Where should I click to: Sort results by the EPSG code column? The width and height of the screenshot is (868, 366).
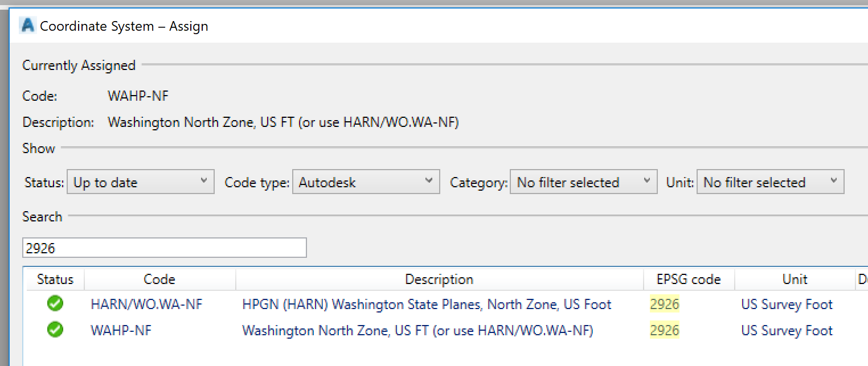click(x=688, y=279)
